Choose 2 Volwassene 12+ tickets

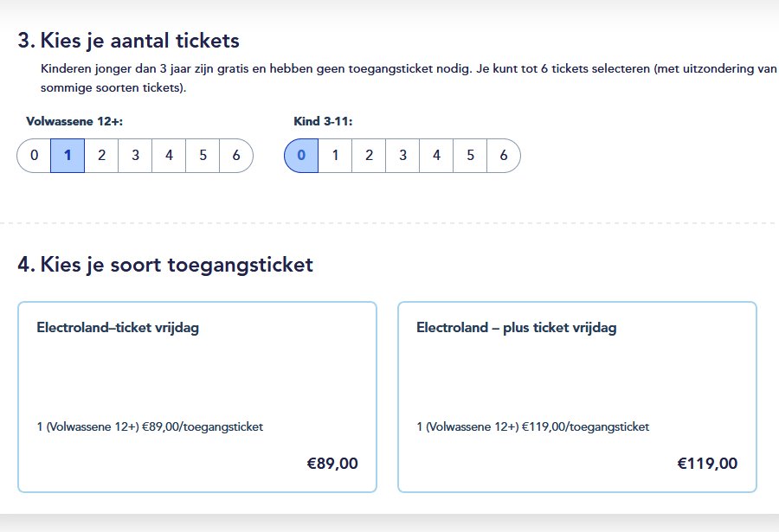point(101,156)
